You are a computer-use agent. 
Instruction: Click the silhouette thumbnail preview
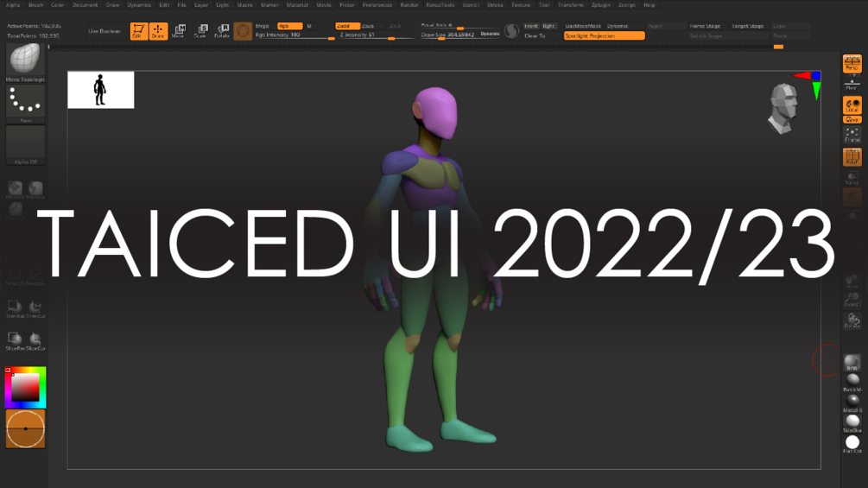coord(101,90)
